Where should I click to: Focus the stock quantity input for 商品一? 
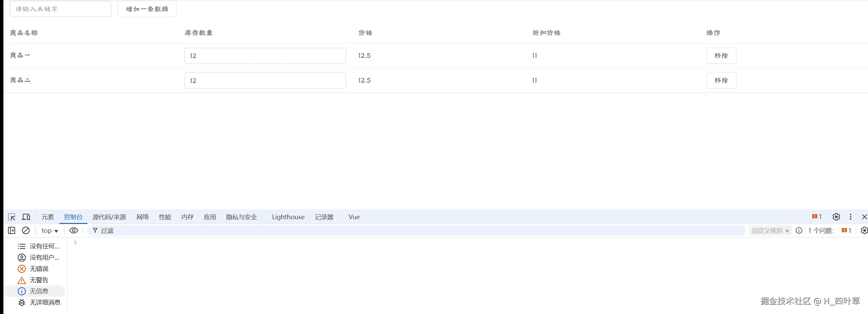(x=265, y=56)
